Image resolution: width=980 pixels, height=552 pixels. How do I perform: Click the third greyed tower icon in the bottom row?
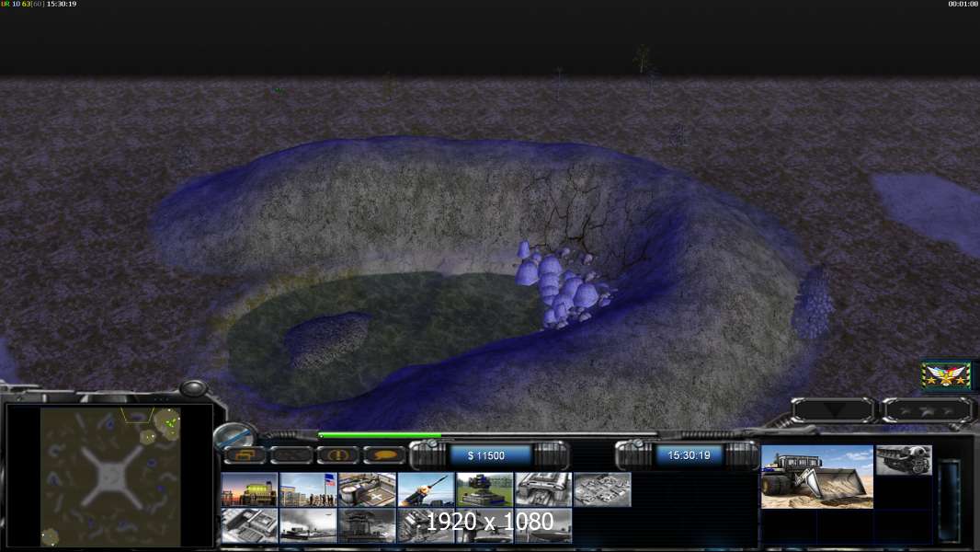tap(367, 525)
